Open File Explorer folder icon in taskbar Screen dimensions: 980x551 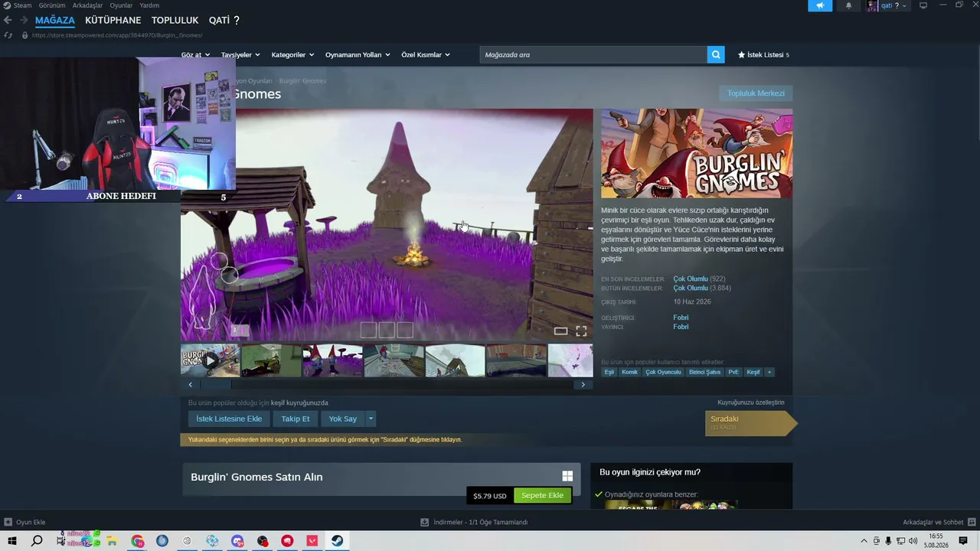[112, 541]
